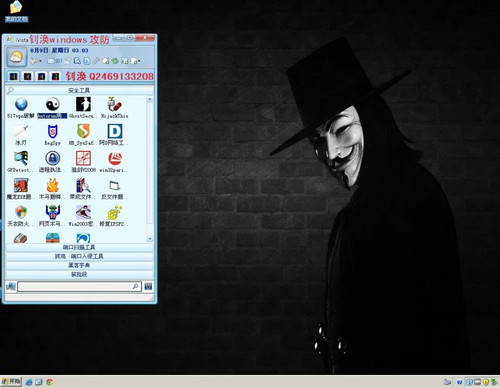Open the GhostSecurity black silhouette icon
Screen dimensions: 500x388
[83, 104]
